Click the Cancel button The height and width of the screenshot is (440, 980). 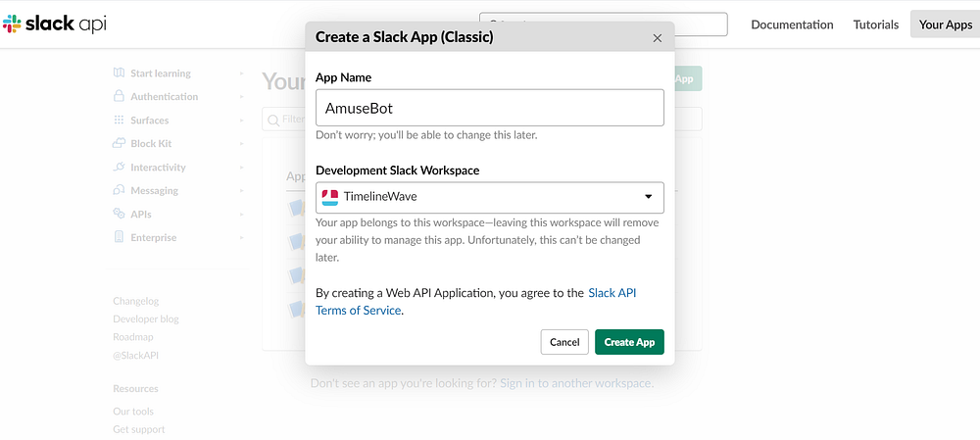tap(564, 342)
